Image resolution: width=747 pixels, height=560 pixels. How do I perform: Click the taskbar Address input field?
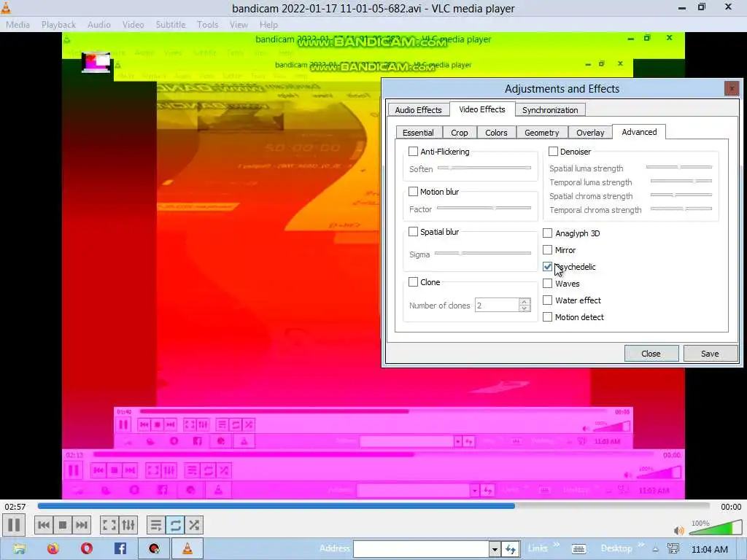click(x=421, y=549)
